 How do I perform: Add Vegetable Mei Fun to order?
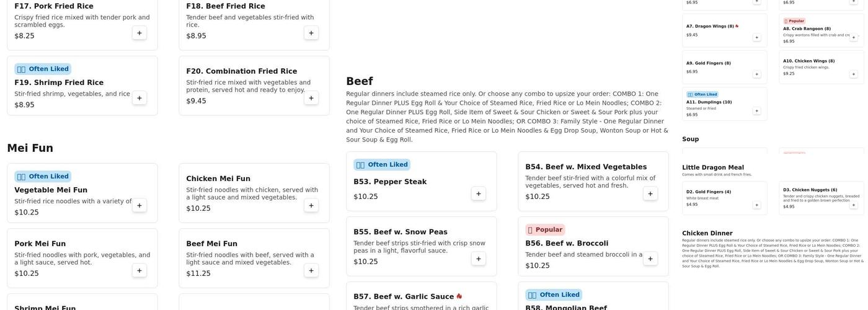(139, 205)
